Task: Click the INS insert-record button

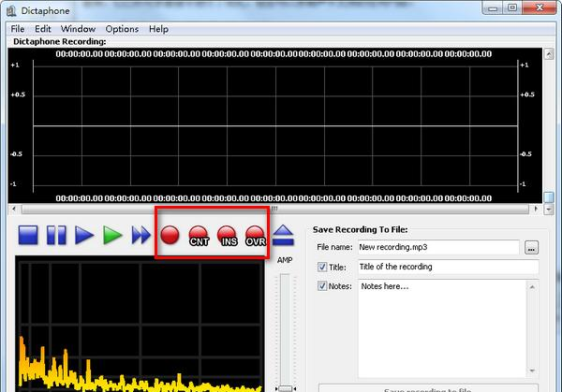Action: click(228, 236)
